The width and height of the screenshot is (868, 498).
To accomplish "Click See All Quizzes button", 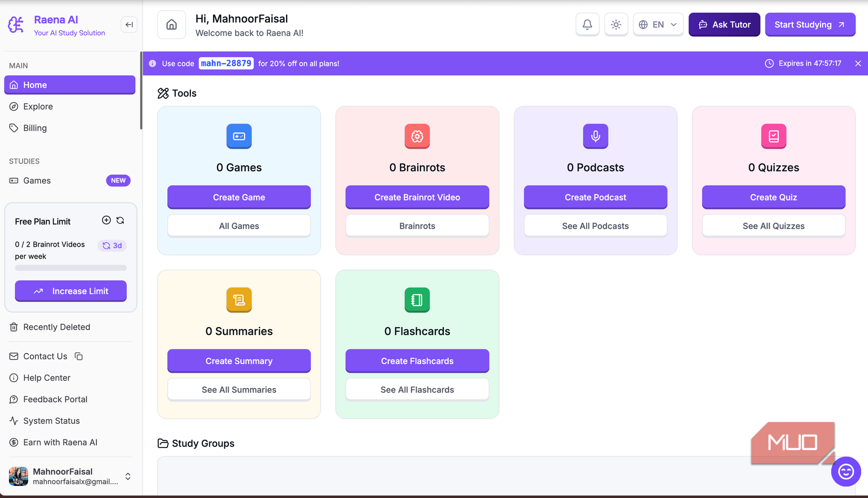I will point(774,226).
